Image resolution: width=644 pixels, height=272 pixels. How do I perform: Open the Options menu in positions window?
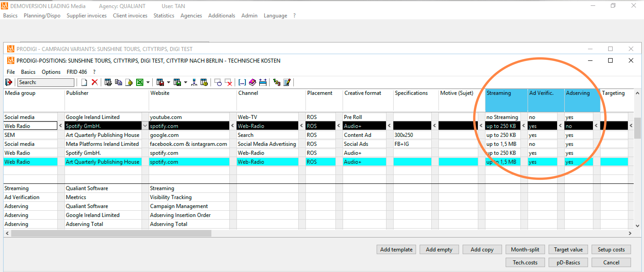coord(51,72)
